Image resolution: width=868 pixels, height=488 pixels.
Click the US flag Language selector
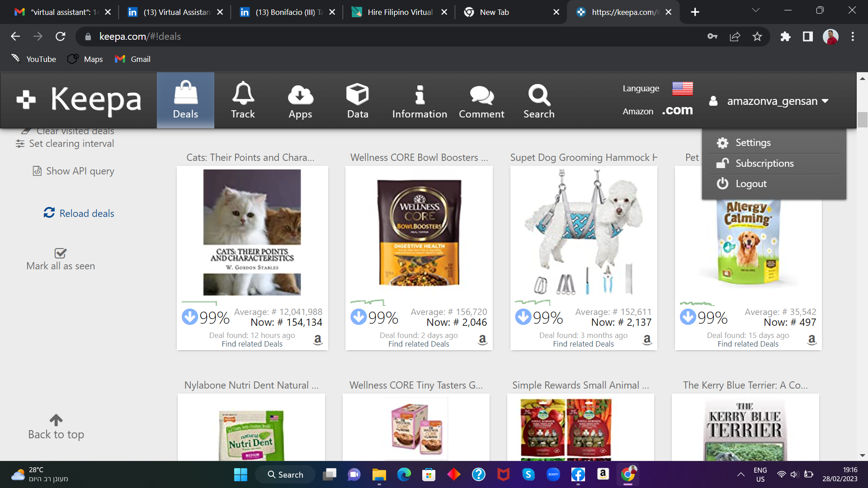pyautogui.click(x=682, y=89)
